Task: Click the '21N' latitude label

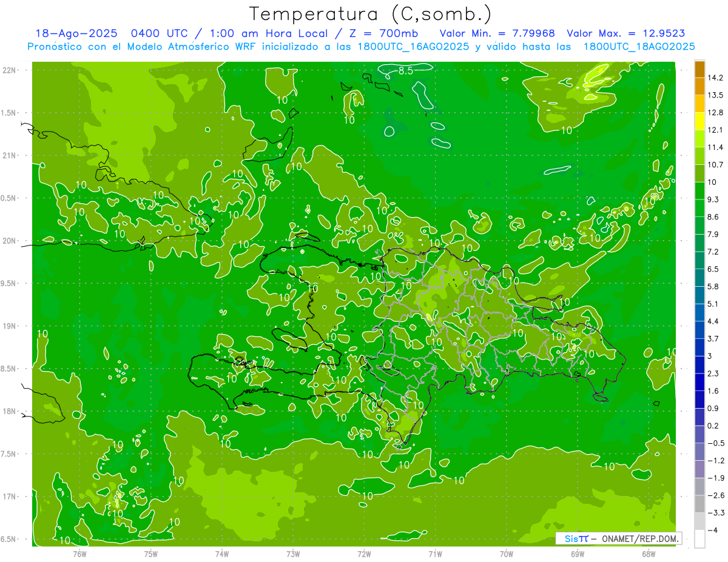Action: 10,156
